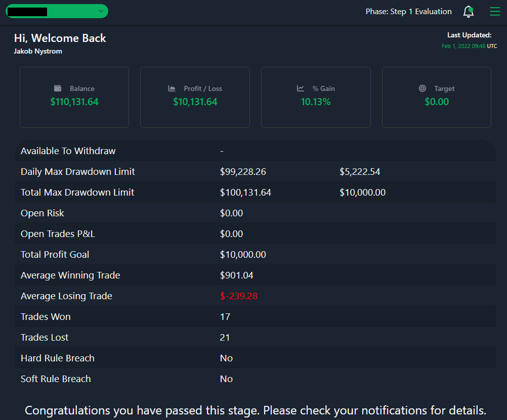Select the red $-239.28 value
The width and height of the screenshot is (507, 420).
239,296
